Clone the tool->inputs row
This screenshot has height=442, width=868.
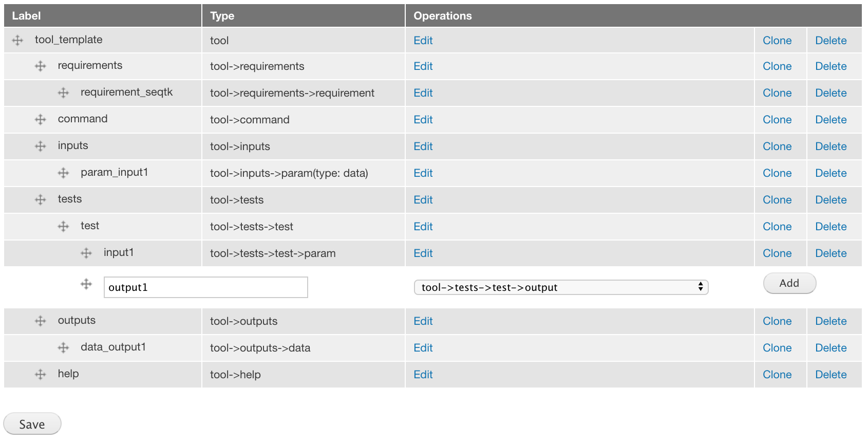tap(777, 146)
